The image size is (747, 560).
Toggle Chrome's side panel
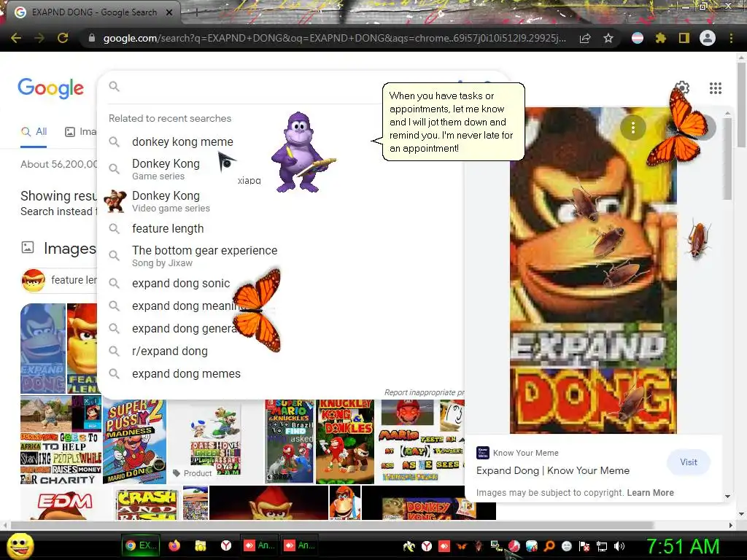(x=684, y=38)
